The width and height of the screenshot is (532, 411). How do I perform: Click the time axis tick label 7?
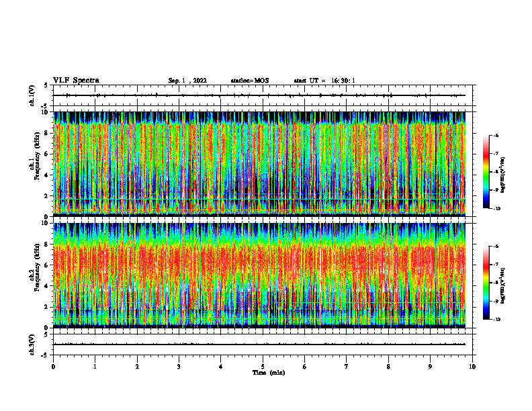pyautogui.click(x=347, y=367)
